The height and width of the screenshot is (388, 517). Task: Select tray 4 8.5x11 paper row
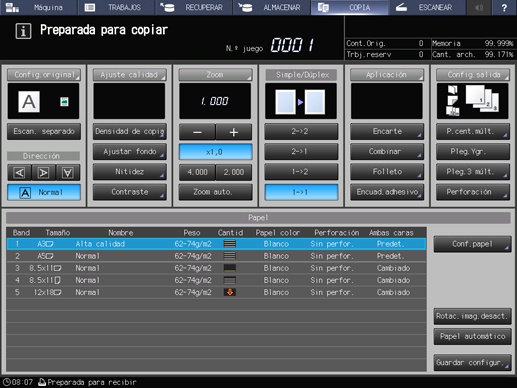pos(216,280)
